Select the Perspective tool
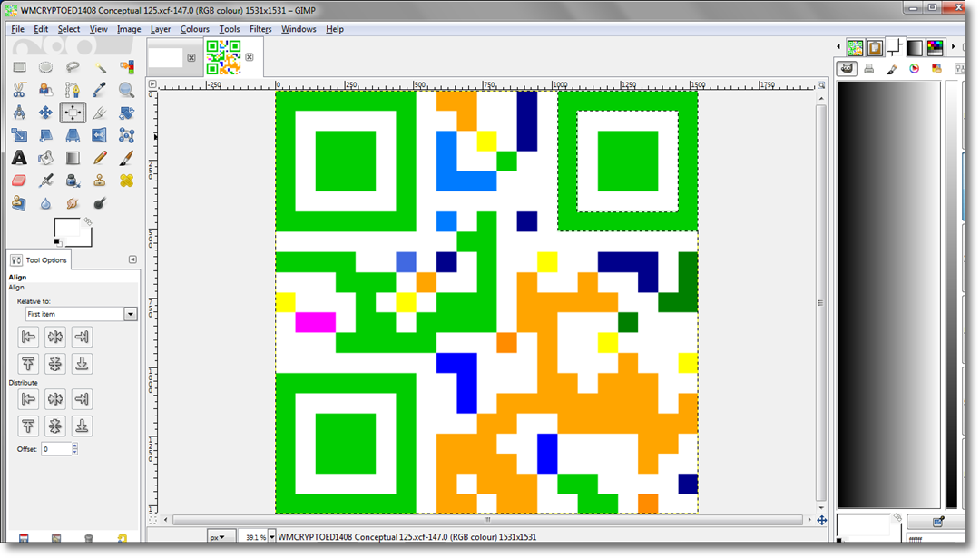 pyautogui.click(x=73, y=135)
